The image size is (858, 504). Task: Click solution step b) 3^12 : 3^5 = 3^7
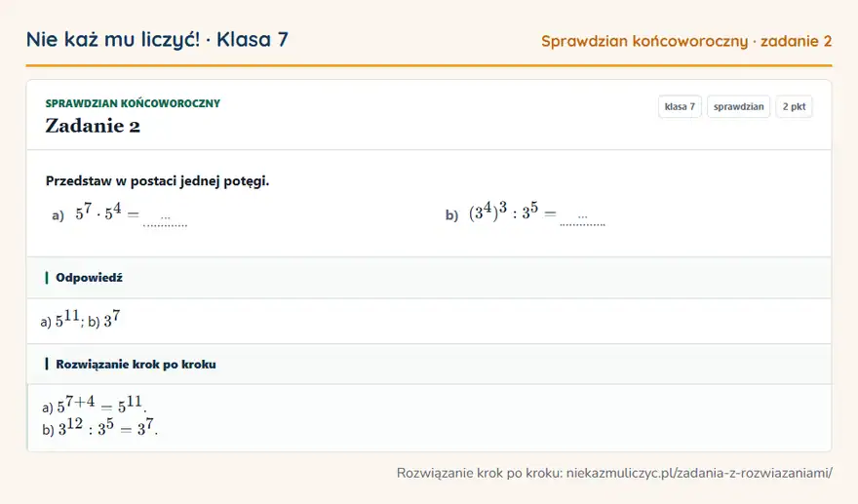(x=99, y=427)
